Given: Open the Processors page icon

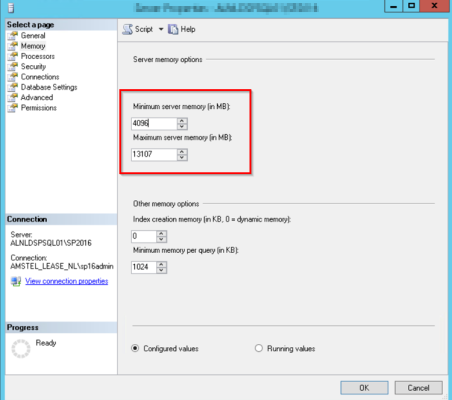Looking at the screenshot, I should 13,56.
